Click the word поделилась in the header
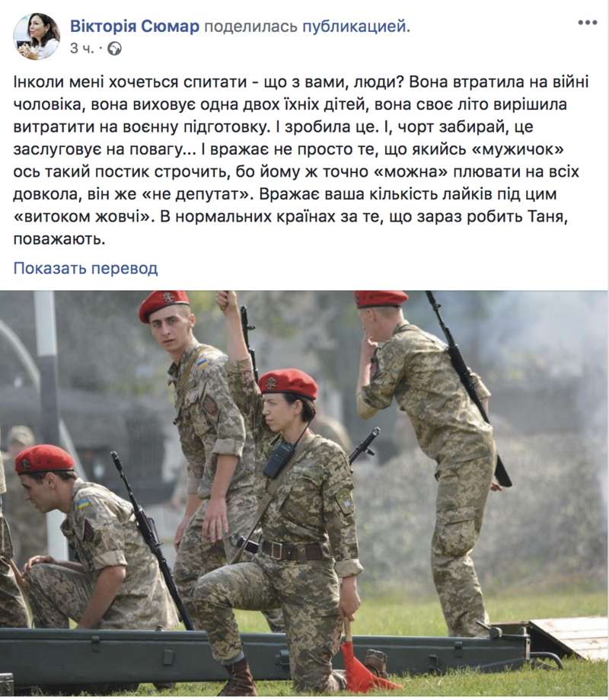The width and height of the screenshot is (609, 700). click(x=250, y=27)
